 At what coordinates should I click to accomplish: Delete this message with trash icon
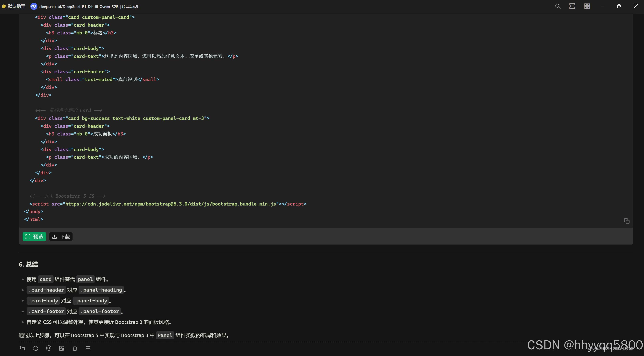click(75, 348)
